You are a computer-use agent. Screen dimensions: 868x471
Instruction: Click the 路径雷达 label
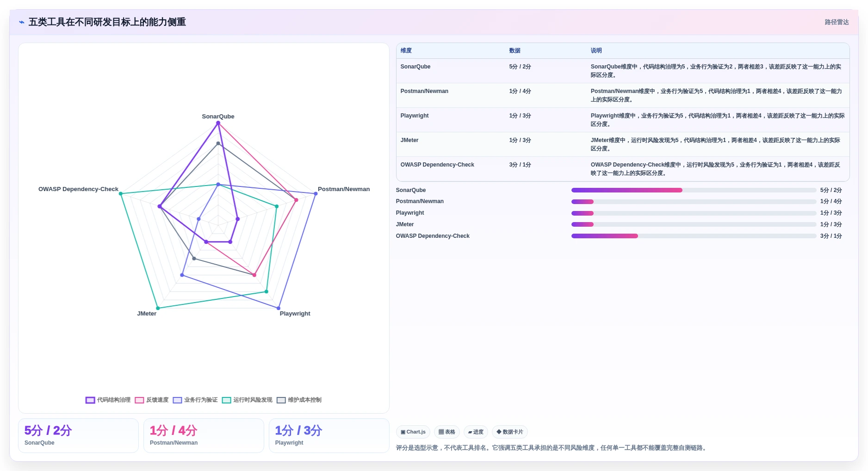click(837, 22)
